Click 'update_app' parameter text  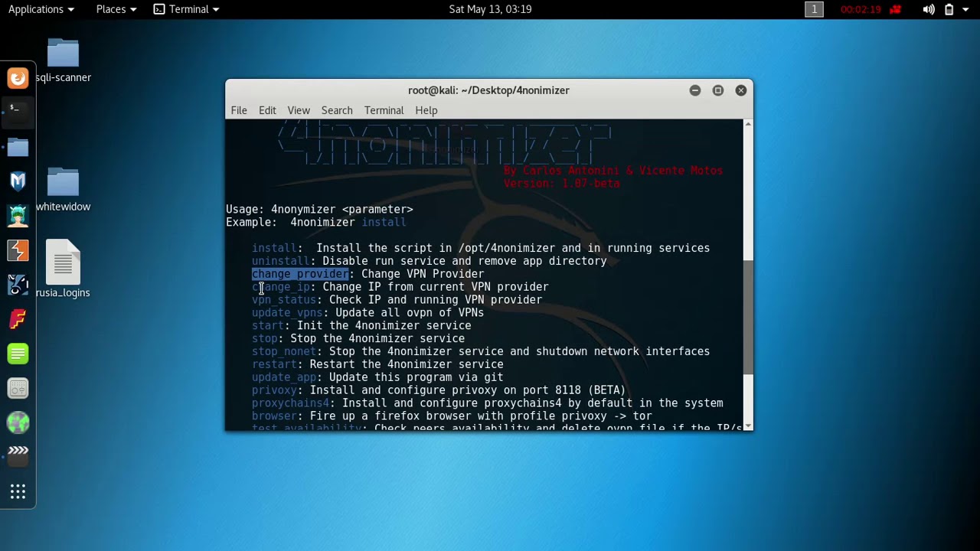tap(284, 377)
